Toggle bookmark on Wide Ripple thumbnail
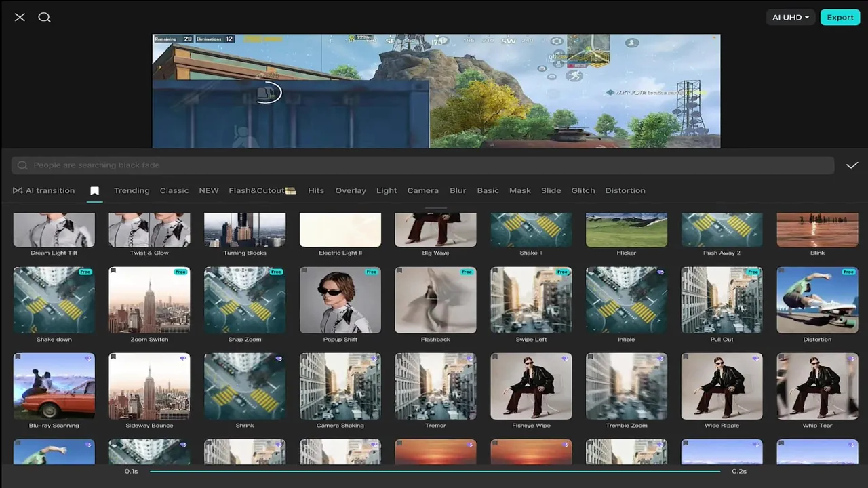This screenshot has height=488, width=868. tap(686, 357)
